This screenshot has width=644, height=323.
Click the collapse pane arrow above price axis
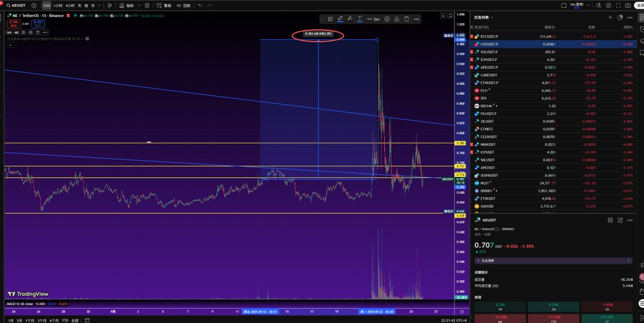coord(442,16)
